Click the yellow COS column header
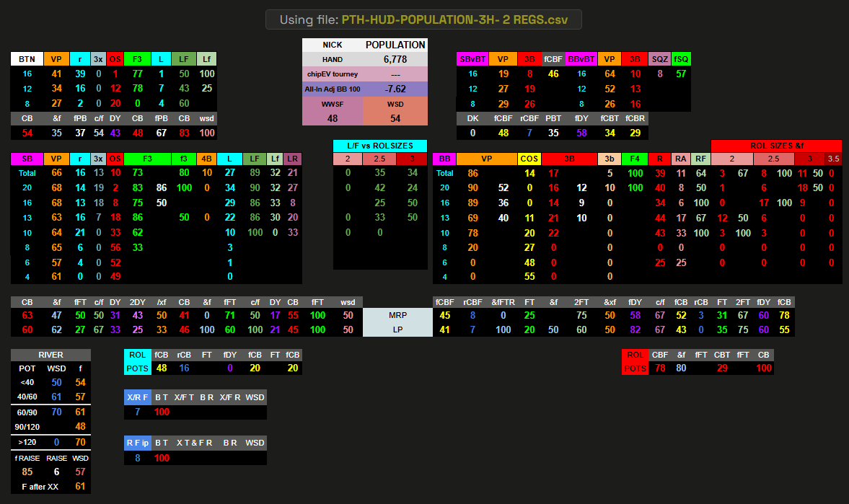 (x=529, y=159)
